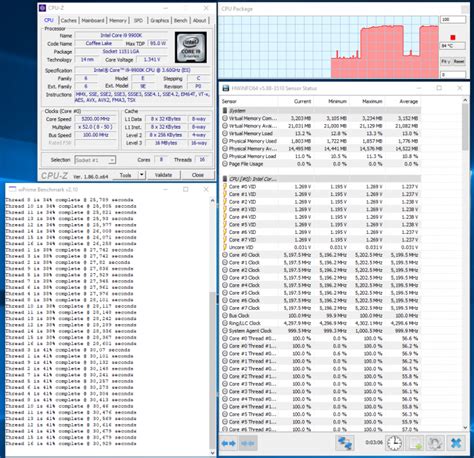
Task: Click the Intel Core i9 9900K name field
Action: tap(121, 35)
